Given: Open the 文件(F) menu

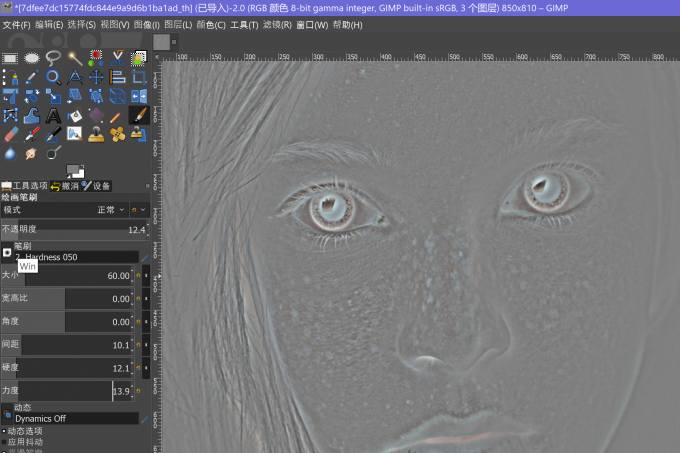Looking at the screenshot, I should [16, 25].
